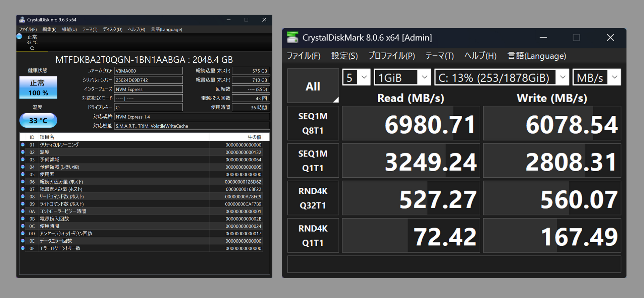Click the 正常 100% health status box
Image resolution: width=644 pixels, height=298 pixels.
pos(38,87)
